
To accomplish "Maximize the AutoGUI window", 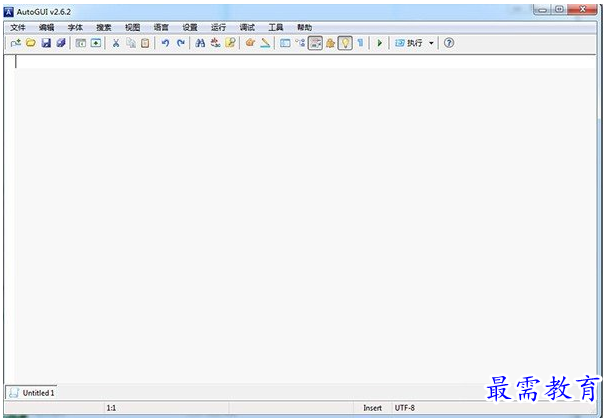I will [559, 9].
